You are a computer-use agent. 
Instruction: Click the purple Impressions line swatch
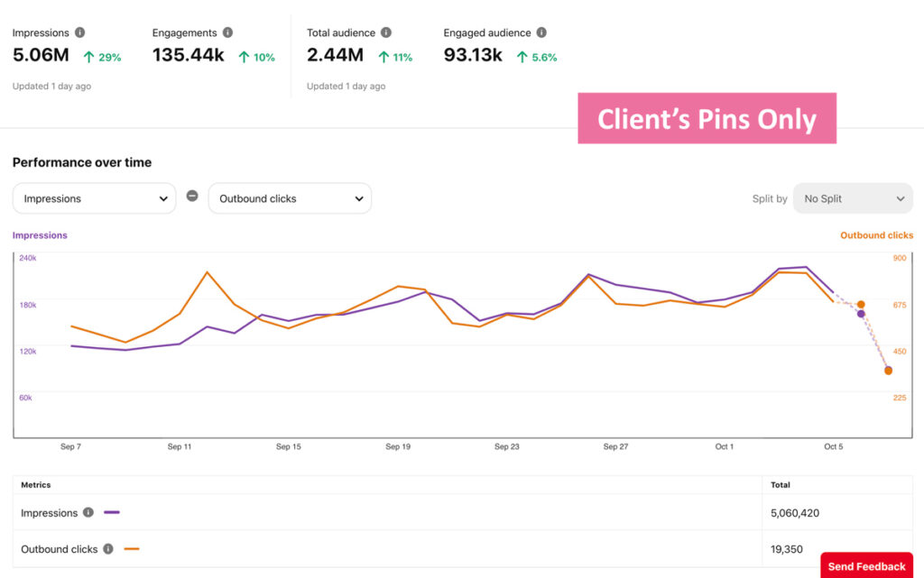112,513
